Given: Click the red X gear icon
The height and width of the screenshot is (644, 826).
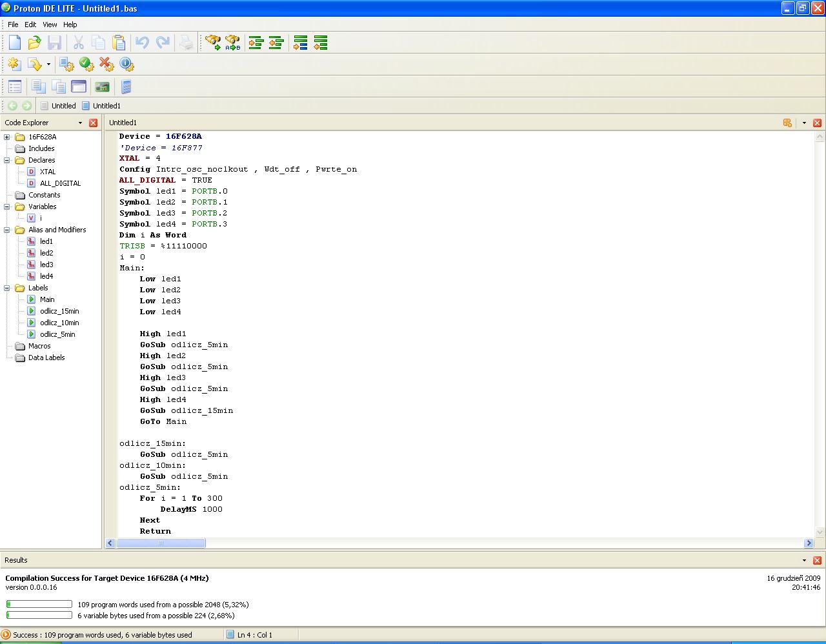Looking at the screenshot, I should pos(106,64).
